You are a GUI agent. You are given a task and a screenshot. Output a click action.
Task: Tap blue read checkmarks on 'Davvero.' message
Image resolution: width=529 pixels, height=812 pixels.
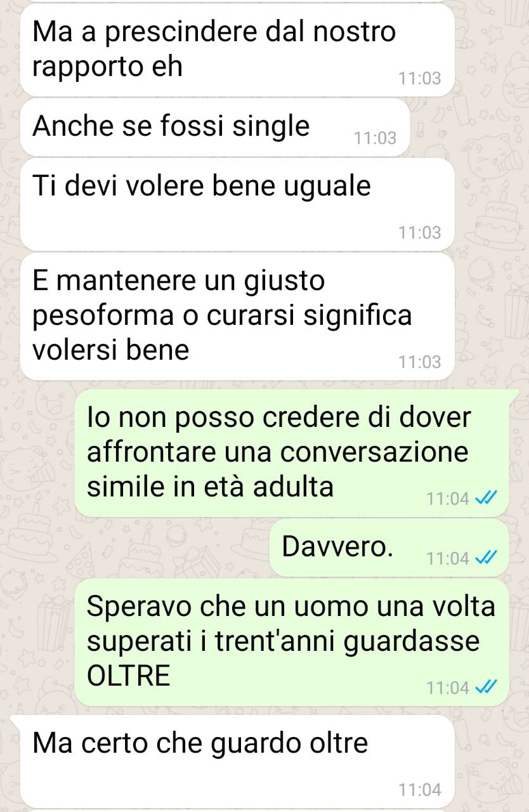484,558
